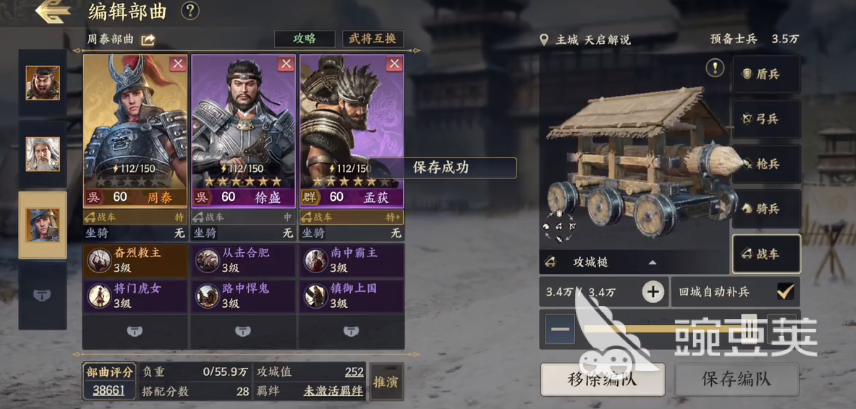Click the formation direction compass icon
Image resolution: width=856 pixels, height=409 pixels.
click(x=559, y=226)
